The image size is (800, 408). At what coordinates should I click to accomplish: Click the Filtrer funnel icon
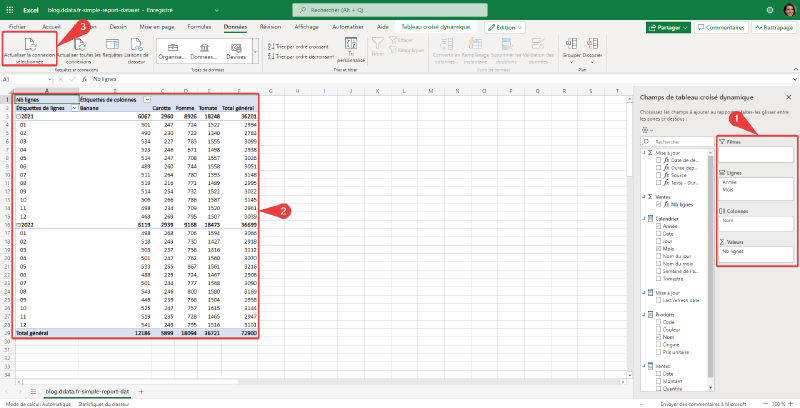coord(378,46)
